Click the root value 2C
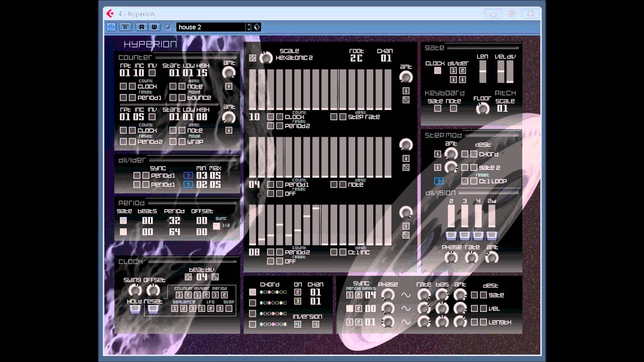 coord(356,58)
